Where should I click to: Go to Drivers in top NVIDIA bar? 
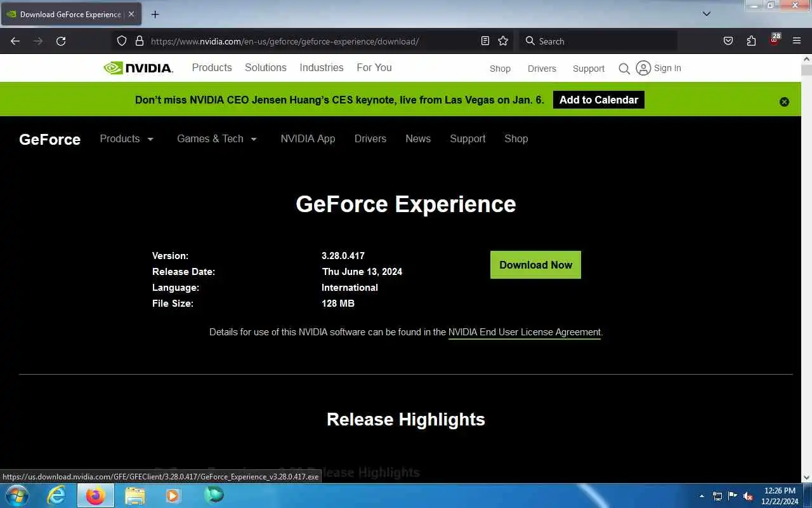(x=542, y=69)
